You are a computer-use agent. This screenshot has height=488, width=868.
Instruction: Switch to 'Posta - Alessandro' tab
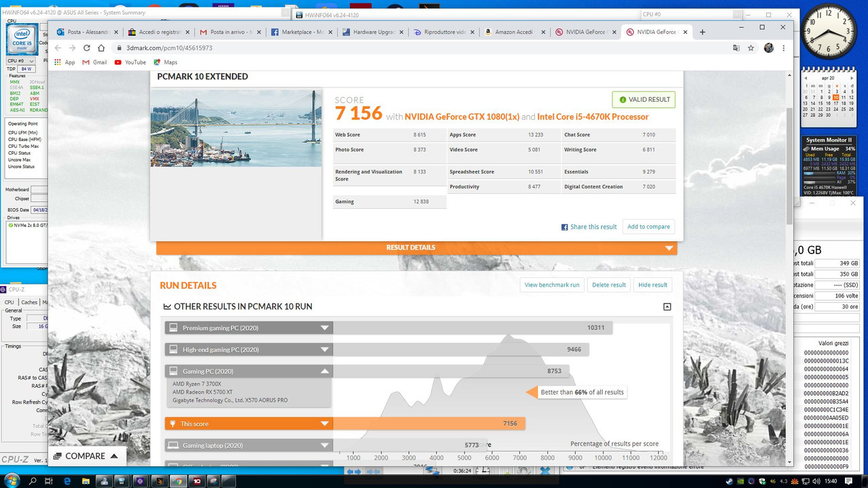tap(88, 32)
